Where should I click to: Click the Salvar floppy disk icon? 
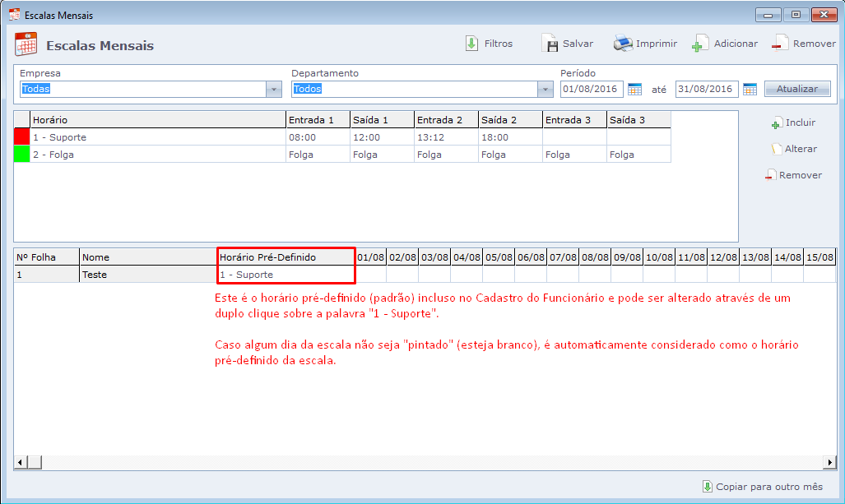pyautogui.click(x=550, y=44)
